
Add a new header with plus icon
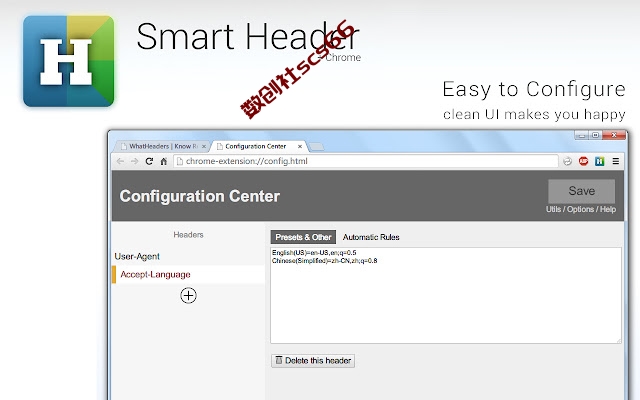click(x=188, y=296)
